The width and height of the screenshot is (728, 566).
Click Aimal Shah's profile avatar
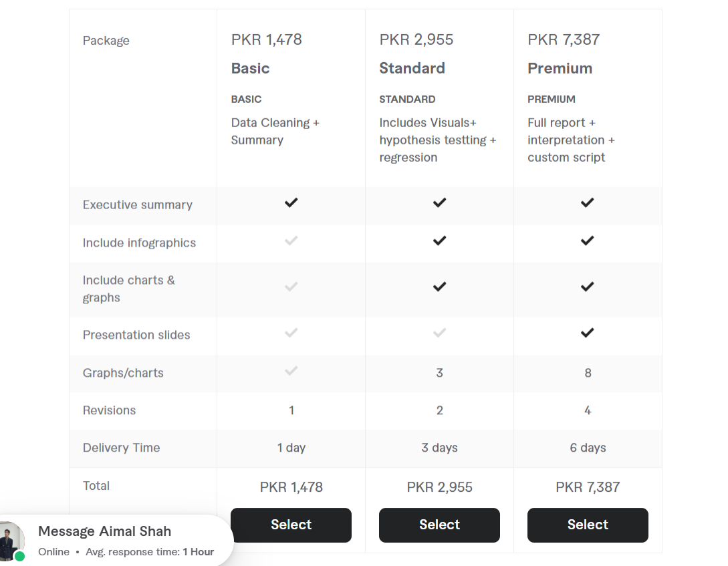[10, 541]
